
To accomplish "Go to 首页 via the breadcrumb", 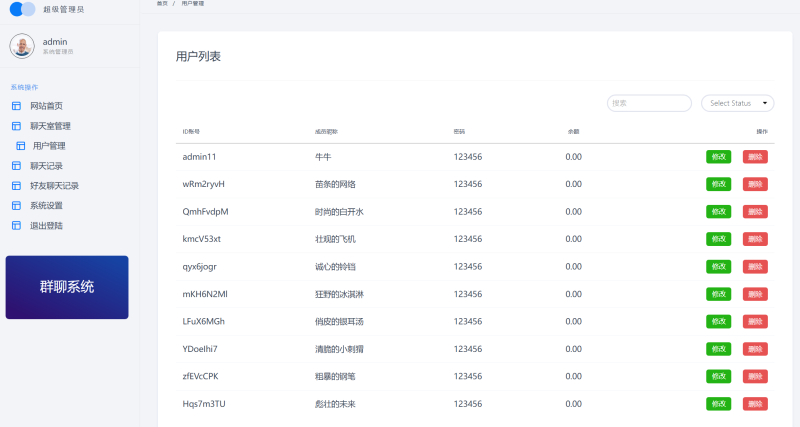I will pos(162,4).
